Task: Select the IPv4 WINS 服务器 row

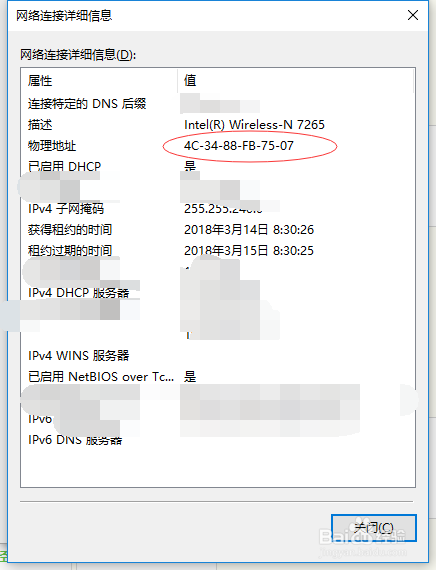Action: pyautogui.click(x=217, y=356)
